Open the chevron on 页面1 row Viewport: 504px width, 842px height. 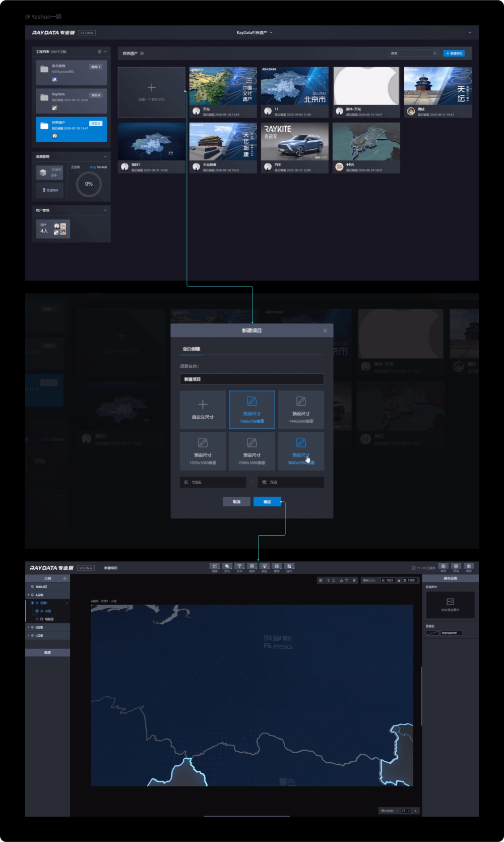pos(67,603)
